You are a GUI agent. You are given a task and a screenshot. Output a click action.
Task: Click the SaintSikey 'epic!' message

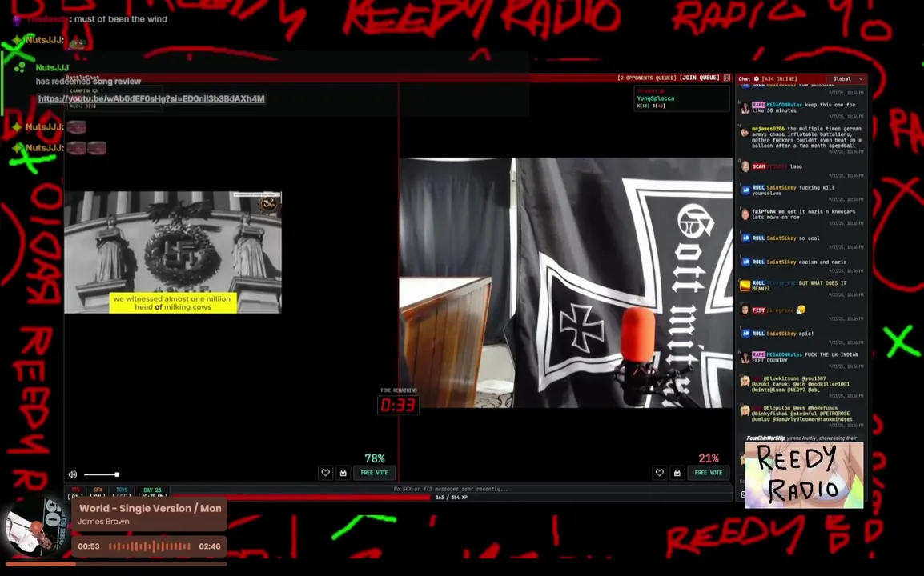coord(782,334)
